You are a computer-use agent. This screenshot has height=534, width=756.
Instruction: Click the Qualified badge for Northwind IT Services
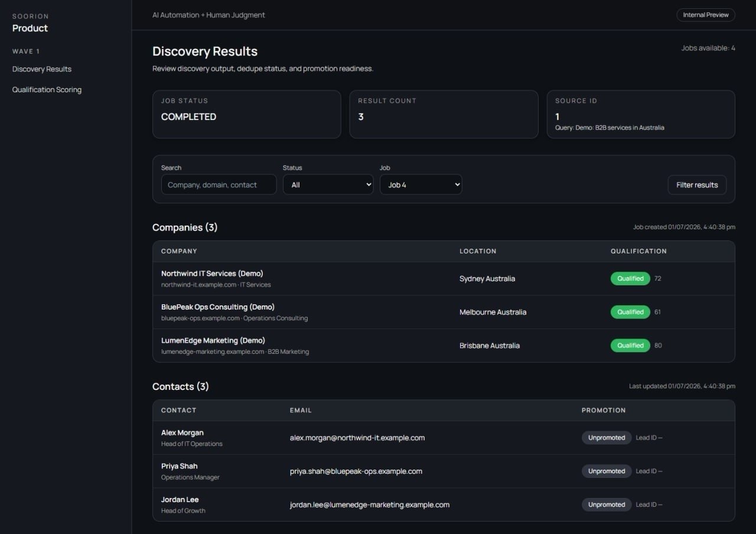pos(630,278)
